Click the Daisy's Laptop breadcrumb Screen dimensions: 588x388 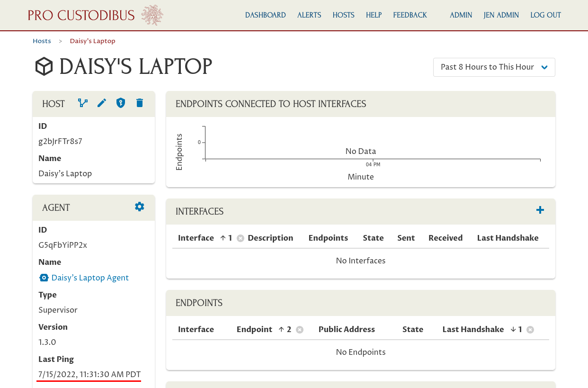[x=93, y=41]
